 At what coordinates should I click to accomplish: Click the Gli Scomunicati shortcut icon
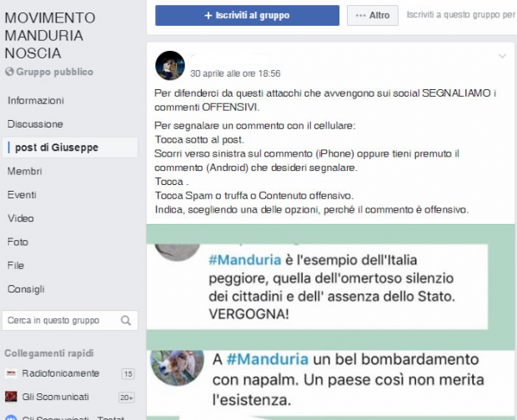[11, 397]
